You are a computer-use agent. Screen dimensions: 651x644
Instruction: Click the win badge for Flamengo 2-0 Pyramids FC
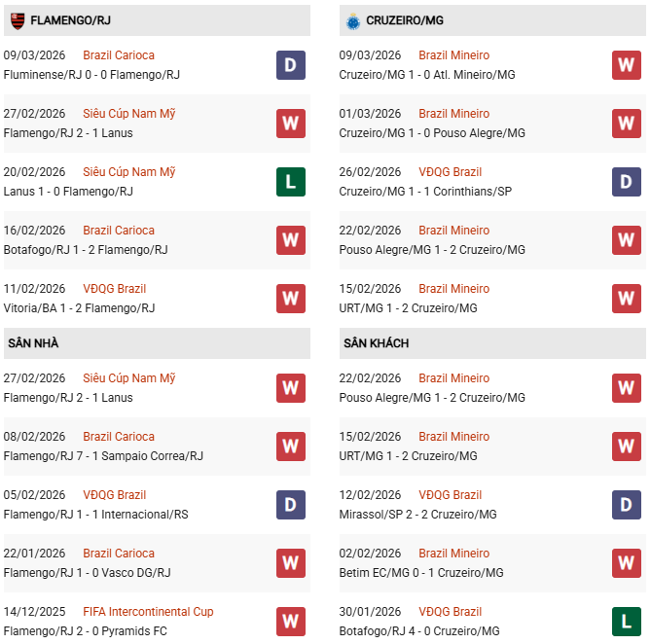291,622
